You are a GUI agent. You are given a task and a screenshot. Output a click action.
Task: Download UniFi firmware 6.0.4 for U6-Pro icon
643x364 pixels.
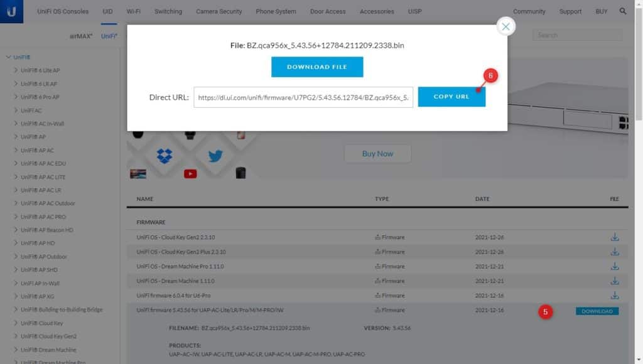(x=614, y=295)
